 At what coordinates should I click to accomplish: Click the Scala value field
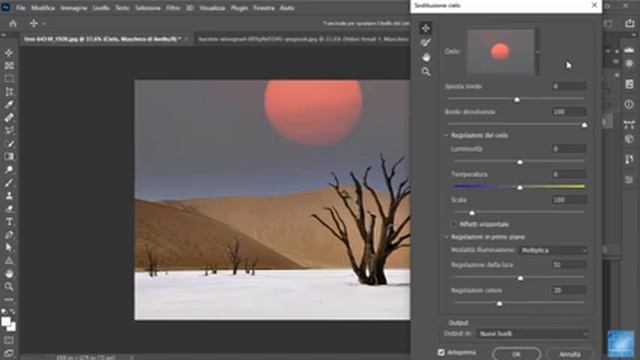(x=569, y=200)
